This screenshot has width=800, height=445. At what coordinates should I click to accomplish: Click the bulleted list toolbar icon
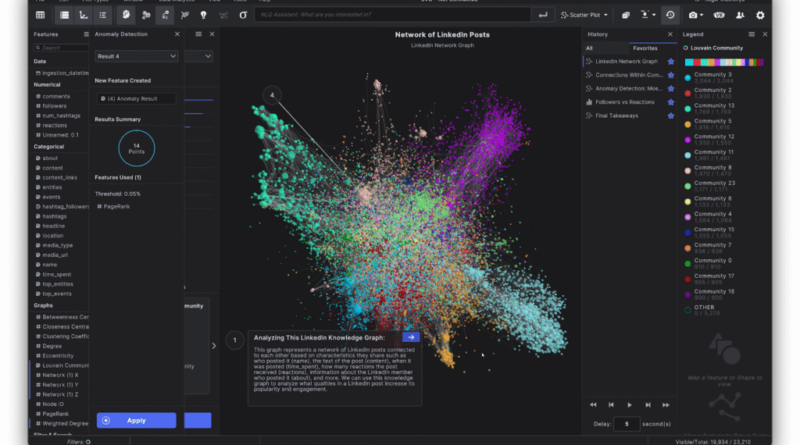pyautogui.click(x=103, y=15)
